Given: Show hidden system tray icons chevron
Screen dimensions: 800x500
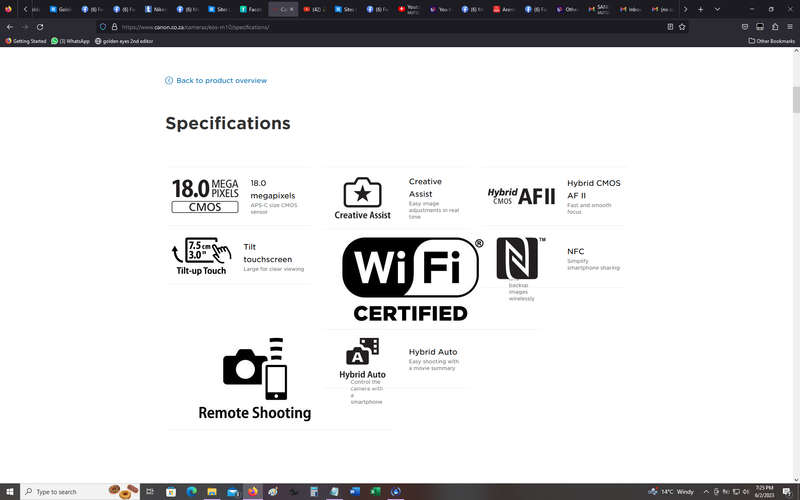Looking at the screenshot, I should [x=706, y=492].
